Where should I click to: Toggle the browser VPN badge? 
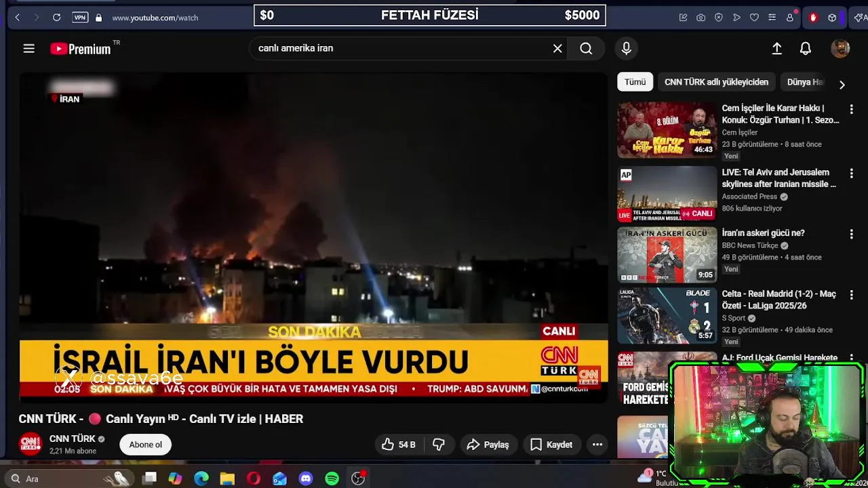(80, 18)
